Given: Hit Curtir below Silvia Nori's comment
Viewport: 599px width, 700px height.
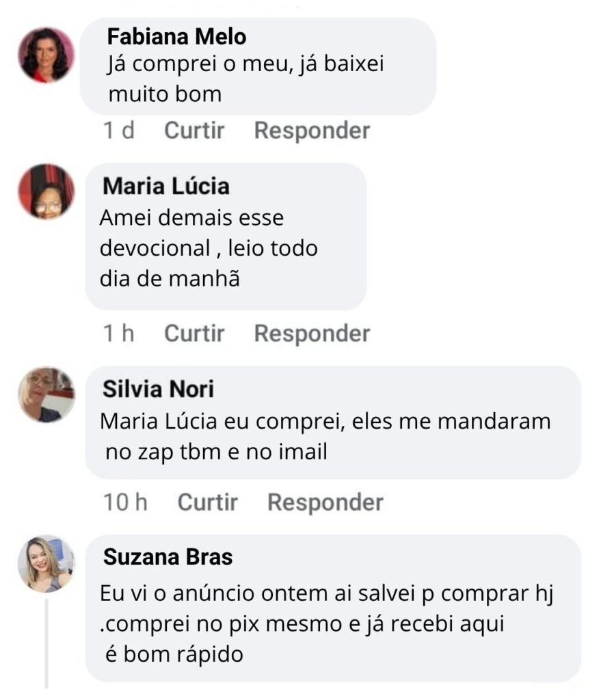Looking at the screenshot, I should (x=208, y=502).
